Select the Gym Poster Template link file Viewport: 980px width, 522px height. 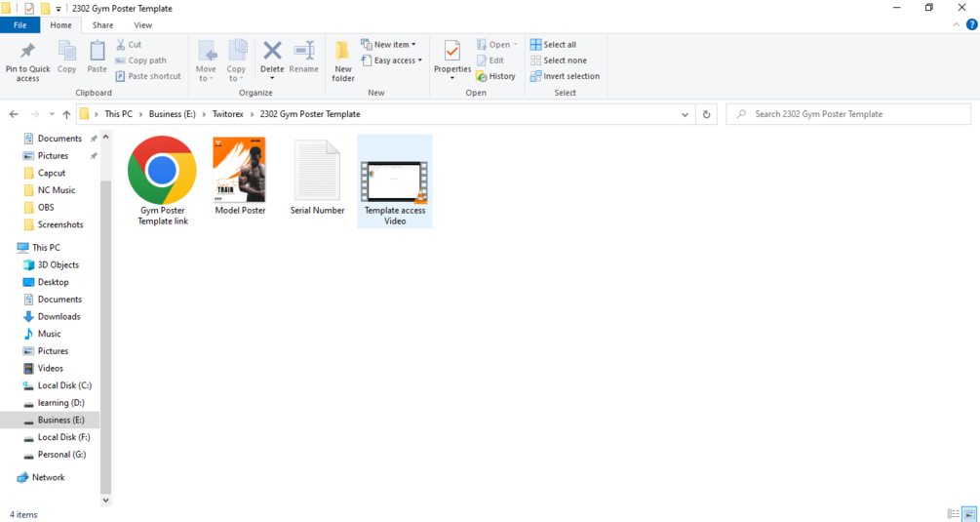pos(163,181)
